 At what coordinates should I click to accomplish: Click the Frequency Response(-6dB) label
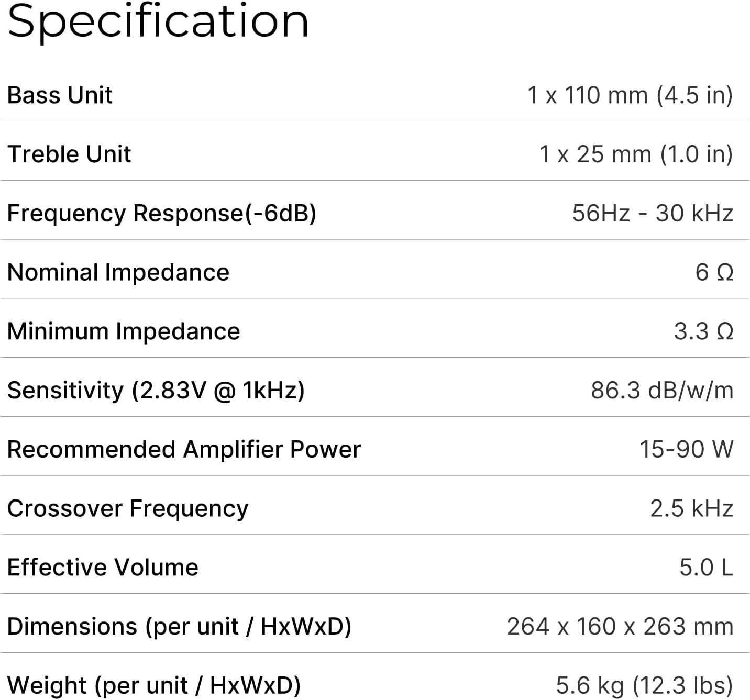(x=162, y=213)
